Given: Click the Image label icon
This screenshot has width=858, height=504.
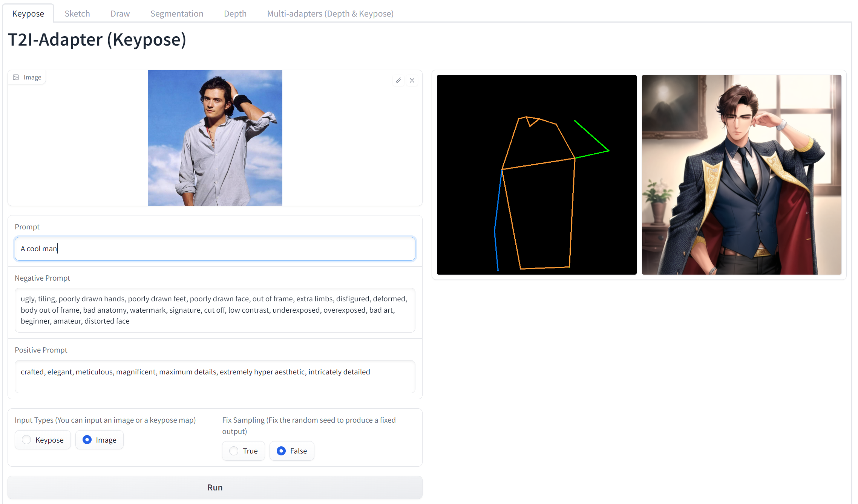Looking at the screenshot, I should coord(16,77).
